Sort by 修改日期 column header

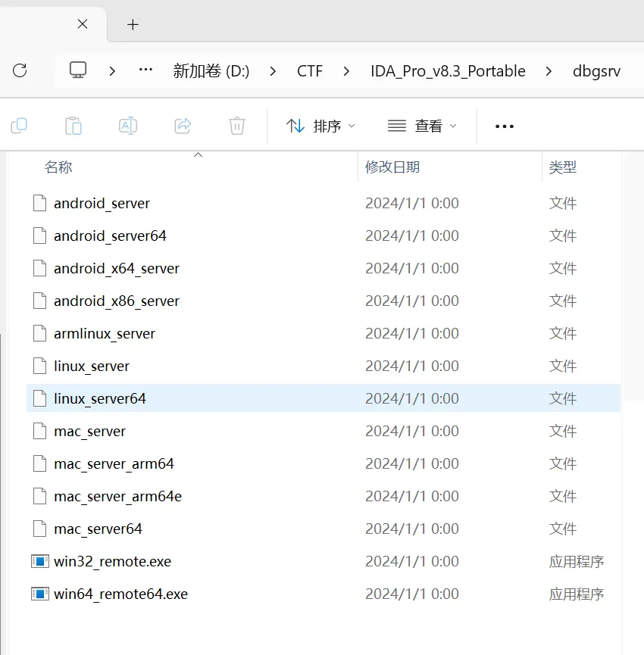[392, 167]
